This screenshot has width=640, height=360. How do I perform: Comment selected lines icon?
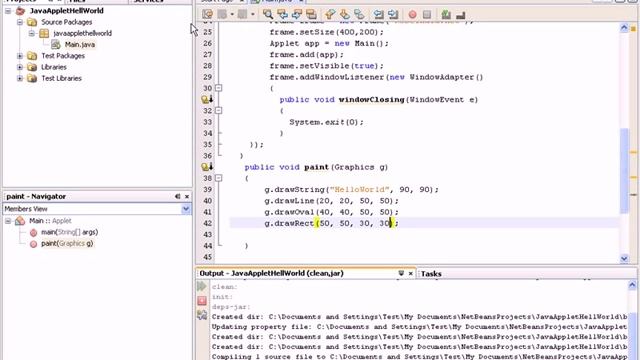tap(446, 15)
